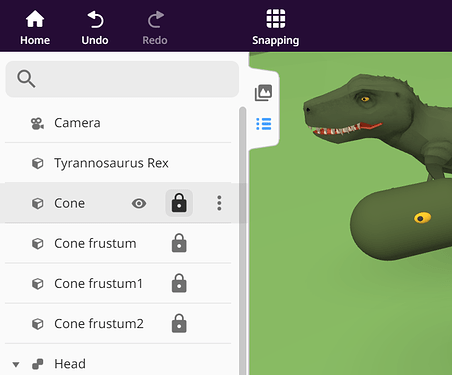Click the cube icon of the Cone row
Screen dimensions: 452x375
point(37,203)
